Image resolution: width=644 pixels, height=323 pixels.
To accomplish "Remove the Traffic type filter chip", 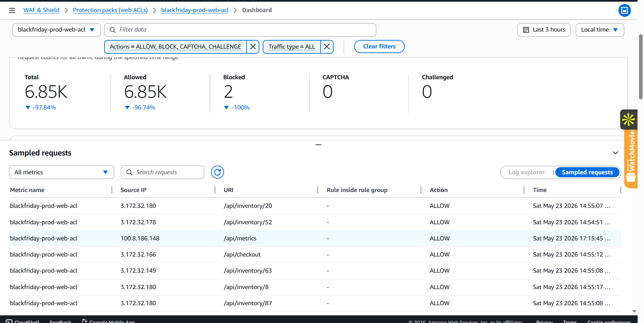I will pyautogui.click(x=327, y=47).
